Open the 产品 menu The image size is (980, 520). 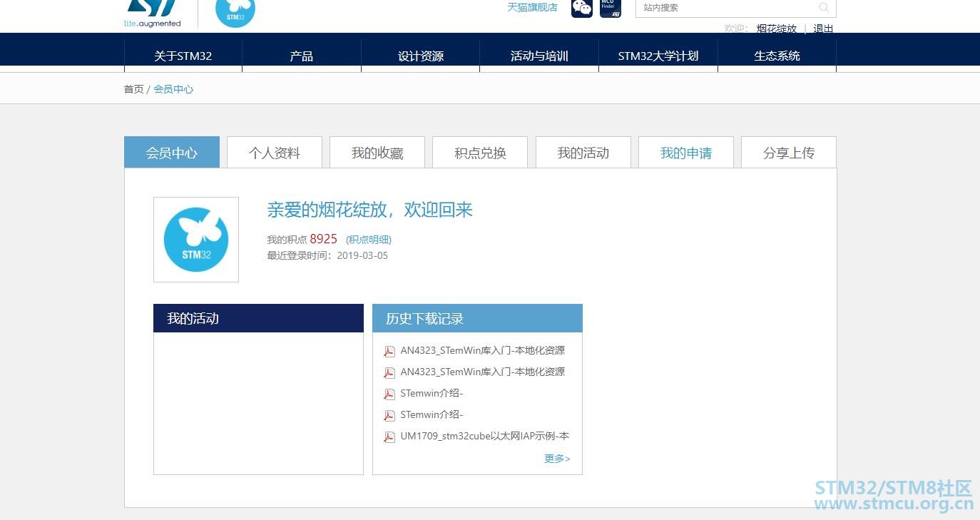tap(302, 56)
